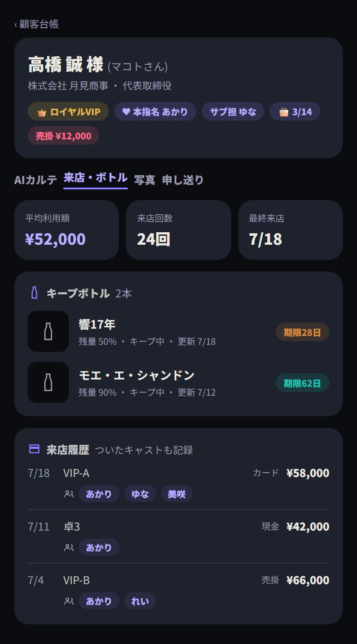Click the cast people icon in 7/11 visit
357x644 pixels.
69,548
